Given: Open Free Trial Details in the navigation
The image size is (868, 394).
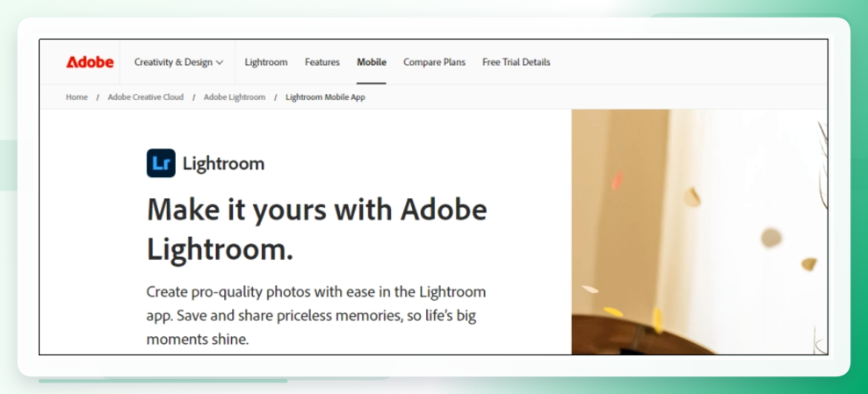Looking at the screenshot, I should point(516,62).
